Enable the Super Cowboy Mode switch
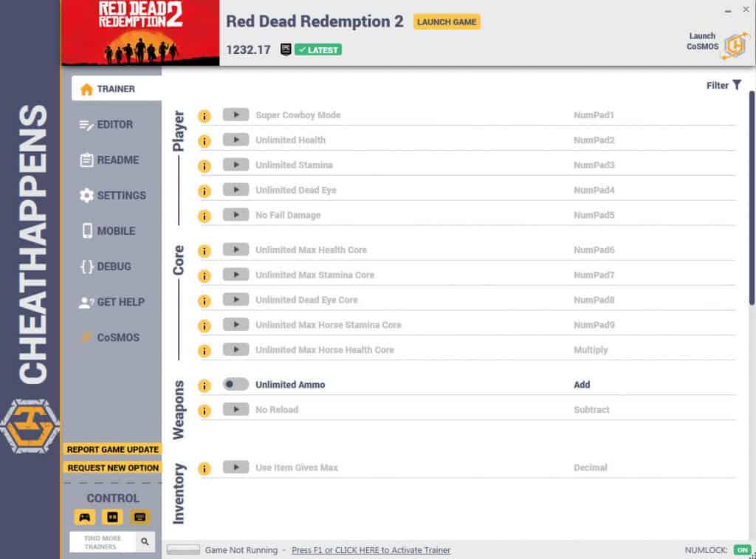 pos(237,114)
